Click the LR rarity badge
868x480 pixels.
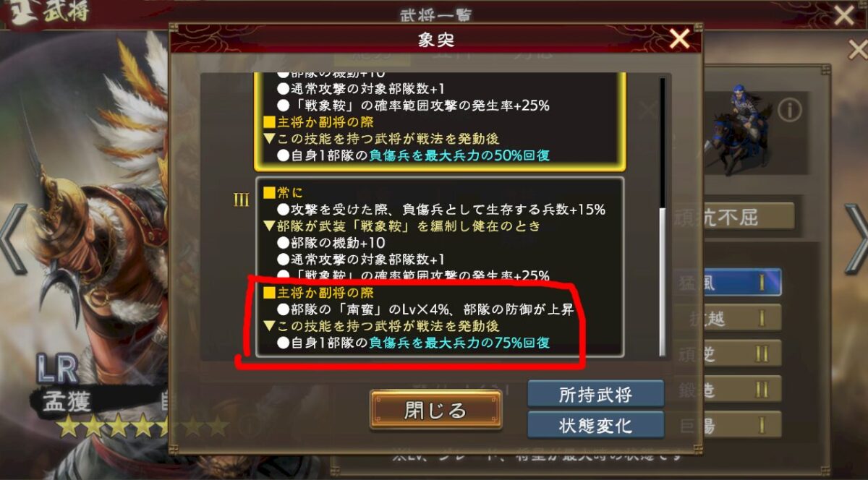(x=56, y=369)
